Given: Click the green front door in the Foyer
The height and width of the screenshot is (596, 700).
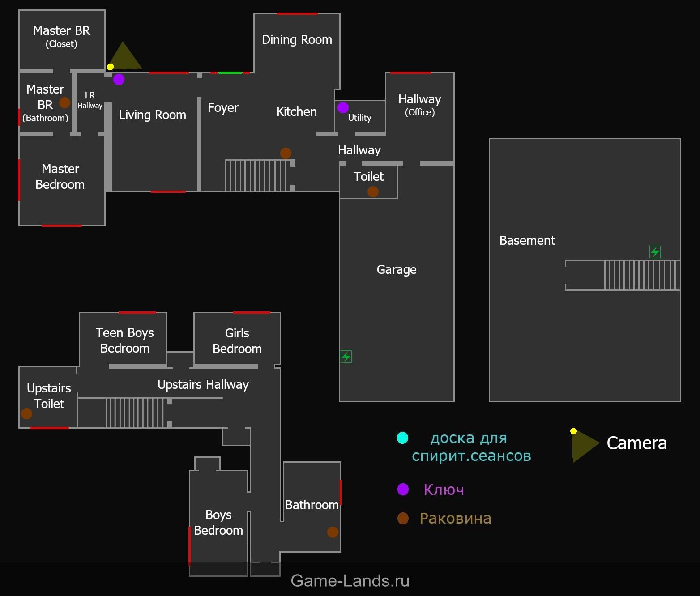Looking at the screenshot, I should click(x=230, y=72).
